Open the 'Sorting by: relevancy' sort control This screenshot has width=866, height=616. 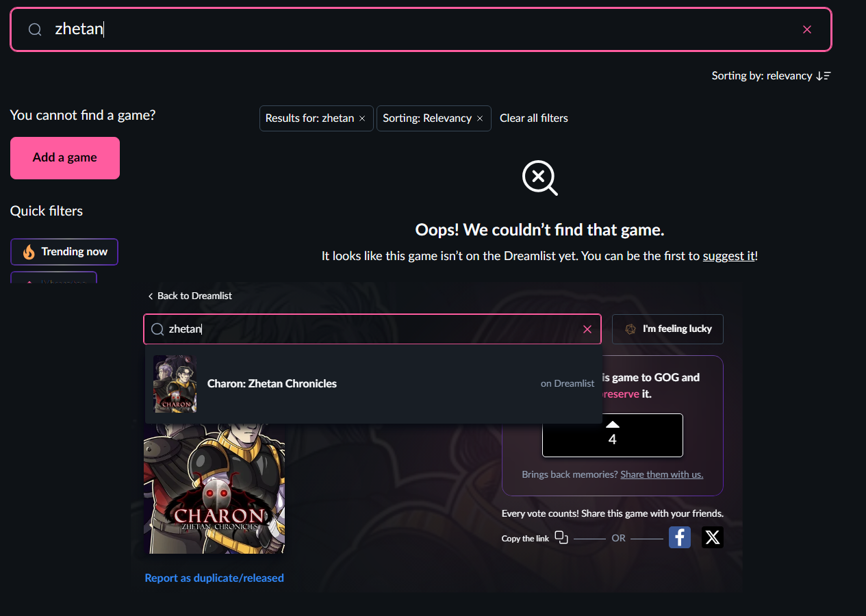tap(771, 76)
